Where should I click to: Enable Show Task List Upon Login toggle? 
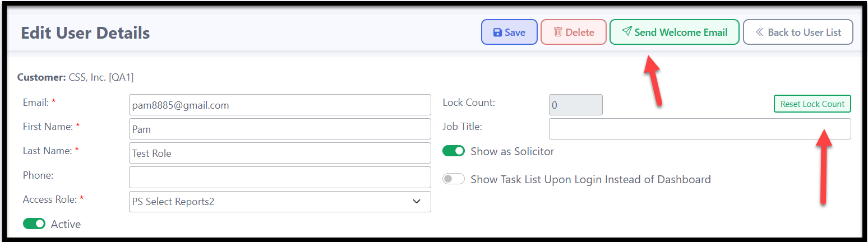click(x=454, y=179)
